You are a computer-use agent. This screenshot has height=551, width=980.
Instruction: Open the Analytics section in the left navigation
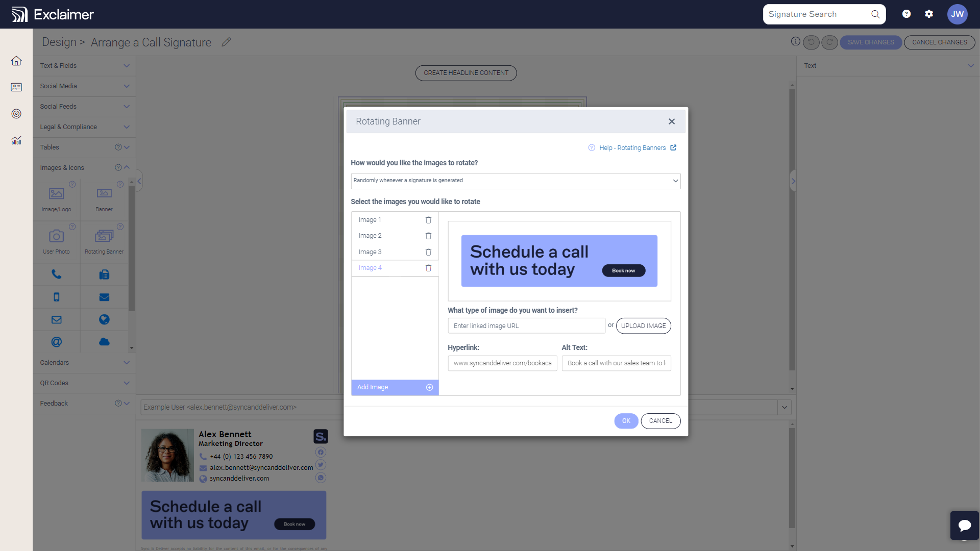point(16,140)
